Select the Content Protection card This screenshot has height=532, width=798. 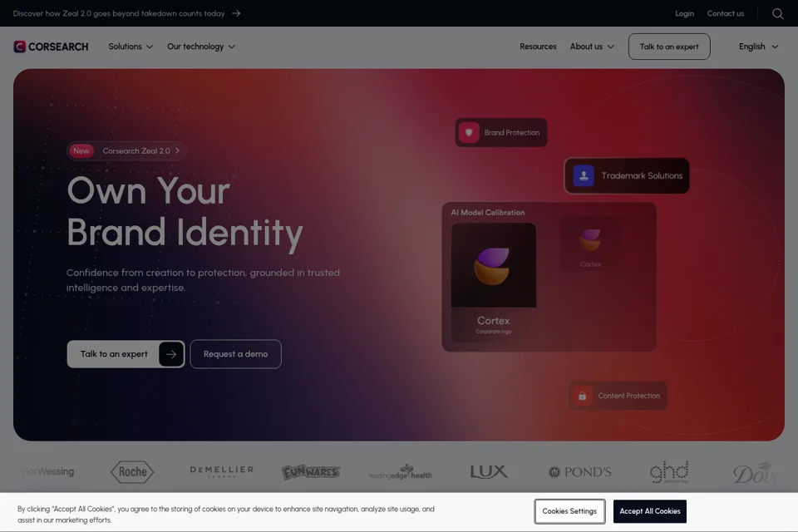point(618,396)
